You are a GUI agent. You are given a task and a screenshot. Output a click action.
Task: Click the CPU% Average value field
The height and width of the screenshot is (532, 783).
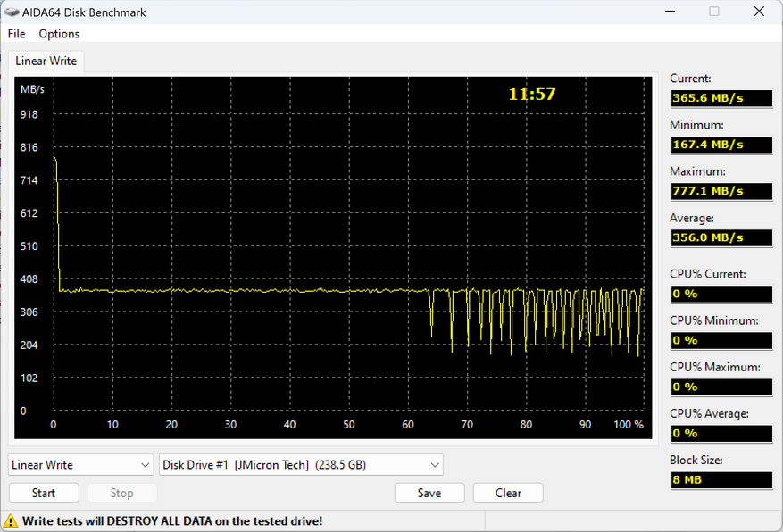click(x=721, y=434)
